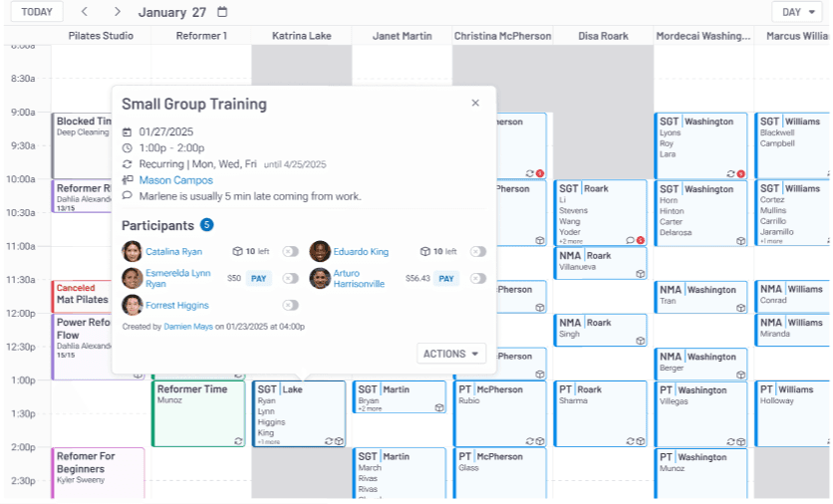This screenshot has width=833, height=504.
Task: Click red alert badge on Washington 9am session
Action: point(740,173)
